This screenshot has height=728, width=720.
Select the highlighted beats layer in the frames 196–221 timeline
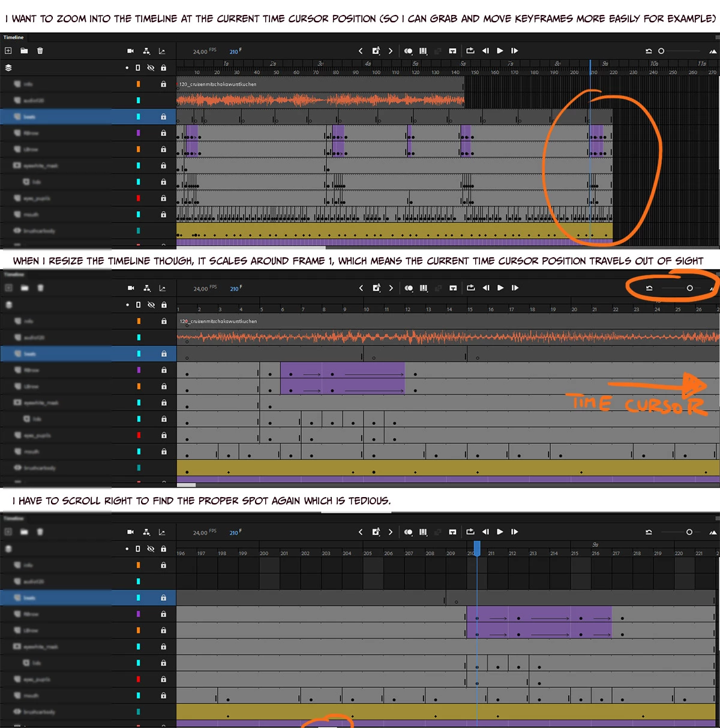pyautogui.click(x=88, y=598)
